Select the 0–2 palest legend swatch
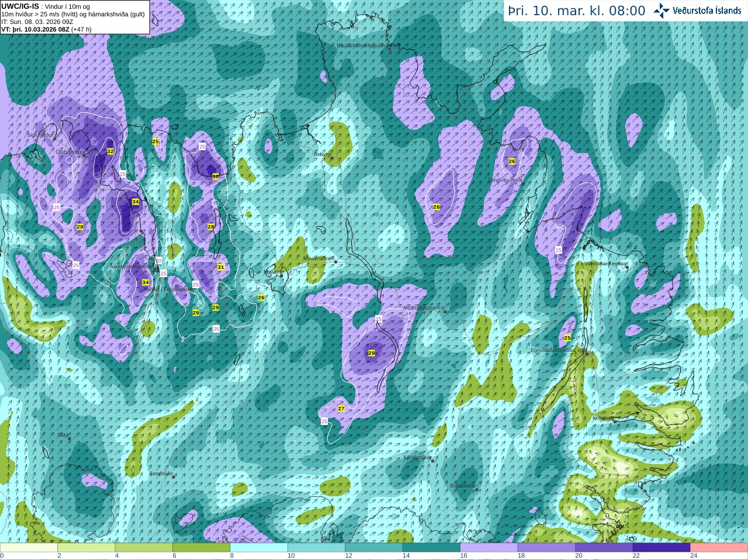Image resolution: width=748 pixels, height=560 pixels. (29, 548)
